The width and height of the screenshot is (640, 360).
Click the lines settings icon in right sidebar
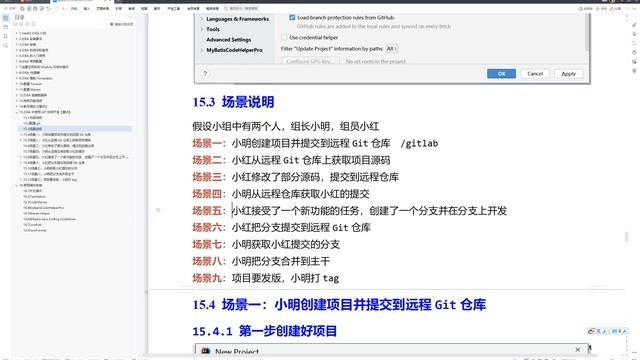(634, 43)
